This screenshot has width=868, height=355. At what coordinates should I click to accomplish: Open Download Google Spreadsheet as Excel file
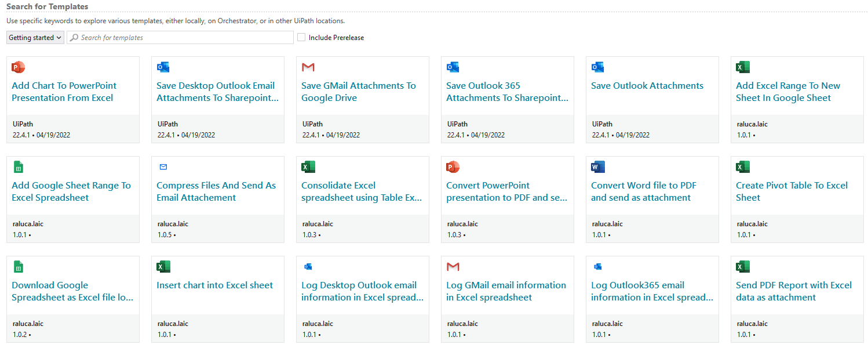73,291
